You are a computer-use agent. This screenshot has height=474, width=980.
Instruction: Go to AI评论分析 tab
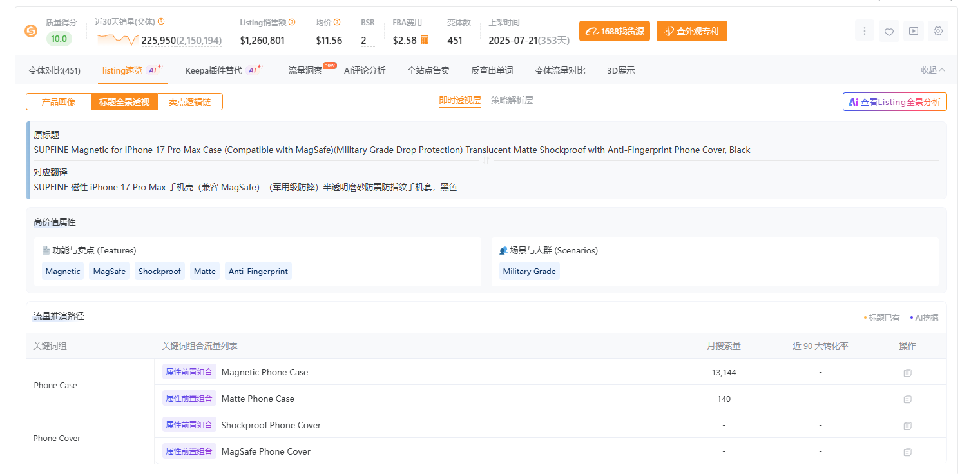click(365, 70)
